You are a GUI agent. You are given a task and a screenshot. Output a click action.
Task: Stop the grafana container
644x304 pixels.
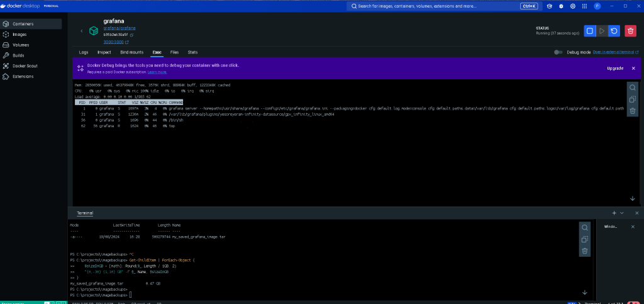(x=590, y=31)
